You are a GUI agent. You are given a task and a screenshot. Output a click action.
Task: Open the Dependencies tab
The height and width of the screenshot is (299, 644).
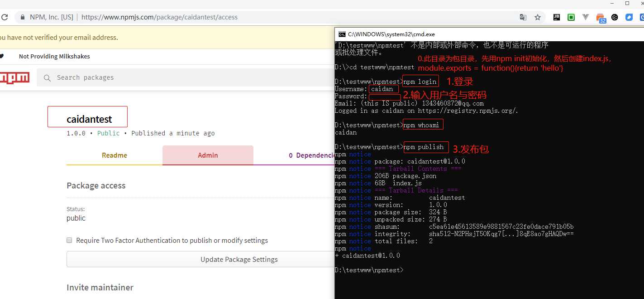click(x=312, y=155)
